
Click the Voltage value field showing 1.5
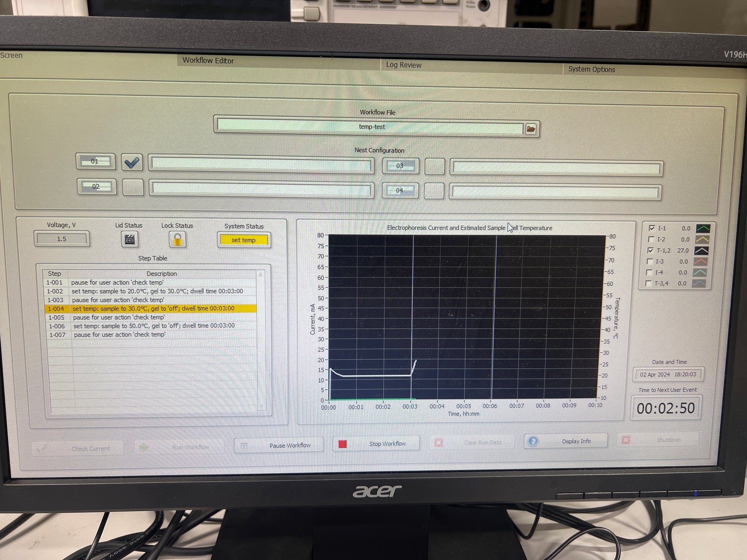coord(61,239)
